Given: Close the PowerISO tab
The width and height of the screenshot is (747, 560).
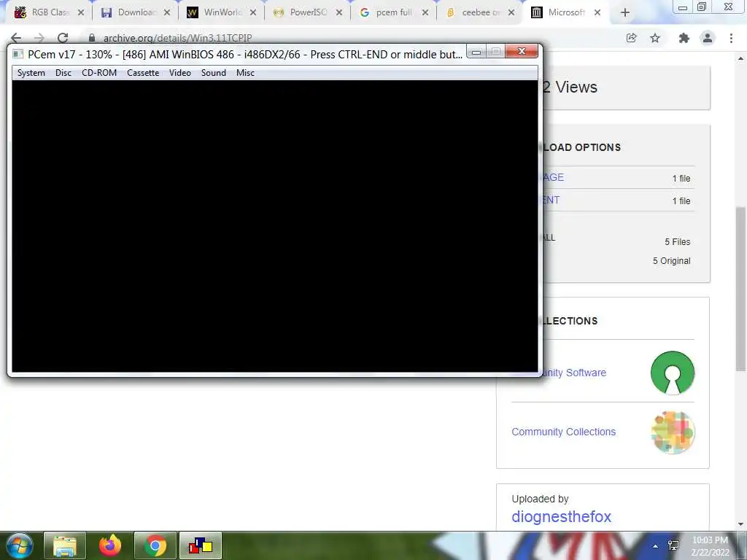Looking at the screenshot, I should [x=339, y=13].
